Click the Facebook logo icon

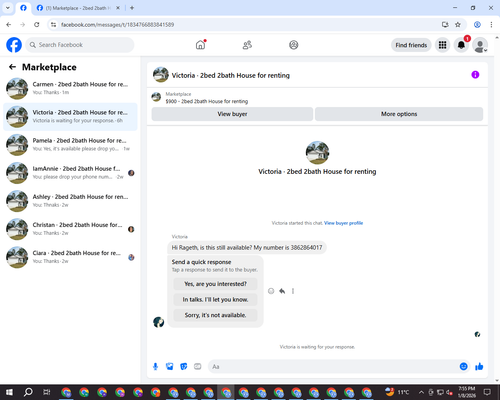coord(14,45)
